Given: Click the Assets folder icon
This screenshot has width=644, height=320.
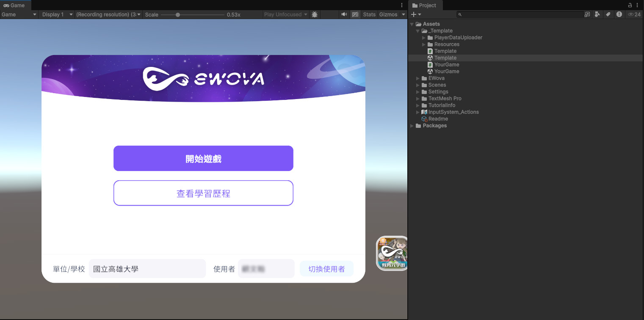Looking at the screenshot, I should (418, 24).
